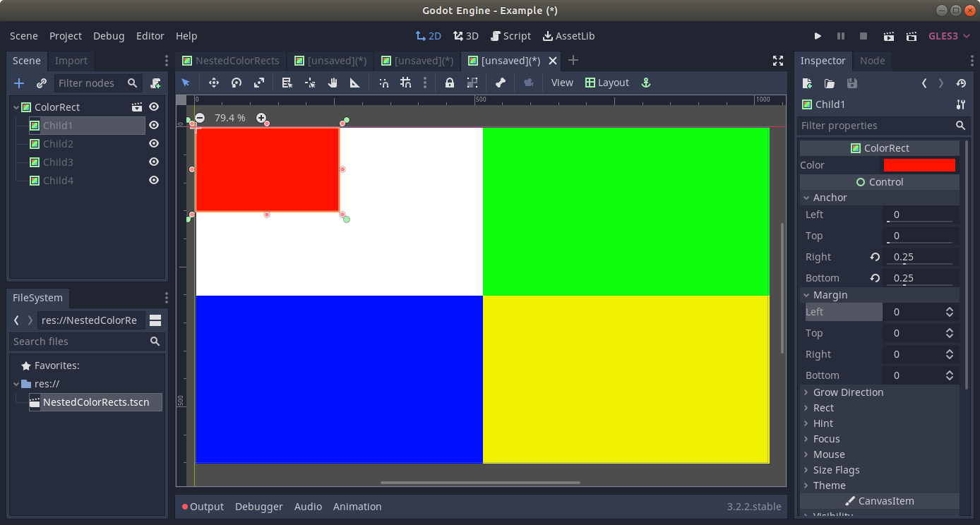This screenshot has height=525, width=980.
Task: Select the Scale Mode tool
Action: tap(259, 83)
